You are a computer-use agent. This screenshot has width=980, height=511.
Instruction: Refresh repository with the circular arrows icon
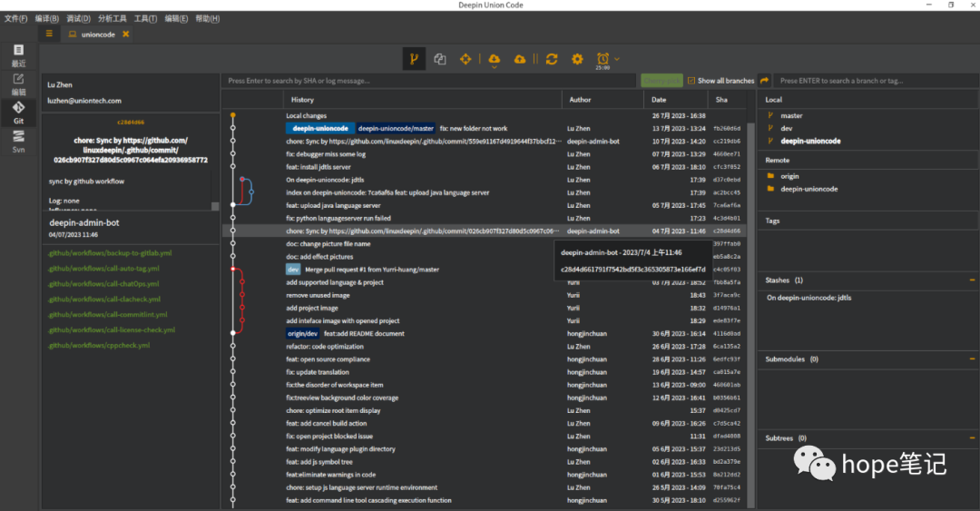click(552, 59)
